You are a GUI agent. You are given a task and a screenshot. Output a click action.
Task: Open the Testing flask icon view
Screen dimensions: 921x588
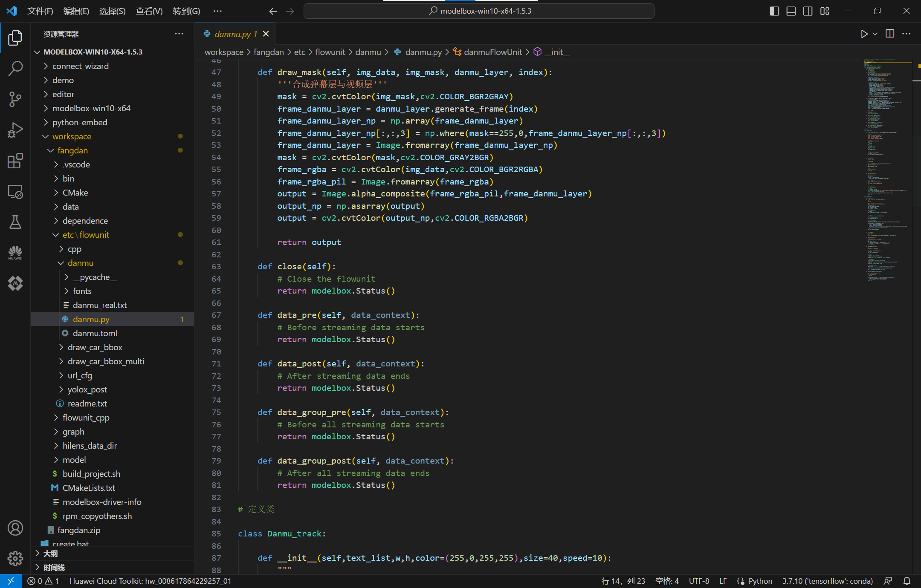click(15, 222)
